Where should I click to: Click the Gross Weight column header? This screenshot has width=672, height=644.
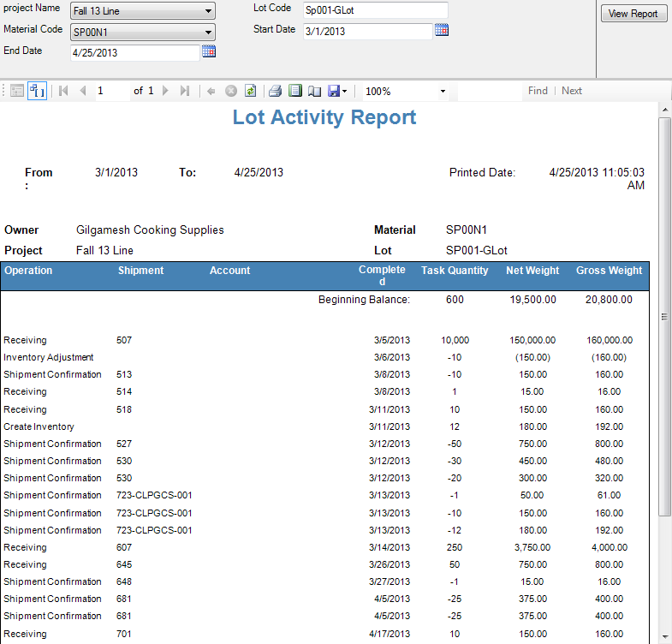[609, 271]
